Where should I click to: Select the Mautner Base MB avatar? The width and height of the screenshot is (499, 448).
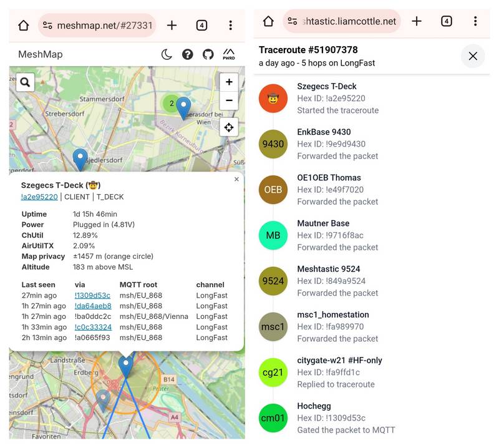coord(273,235)
